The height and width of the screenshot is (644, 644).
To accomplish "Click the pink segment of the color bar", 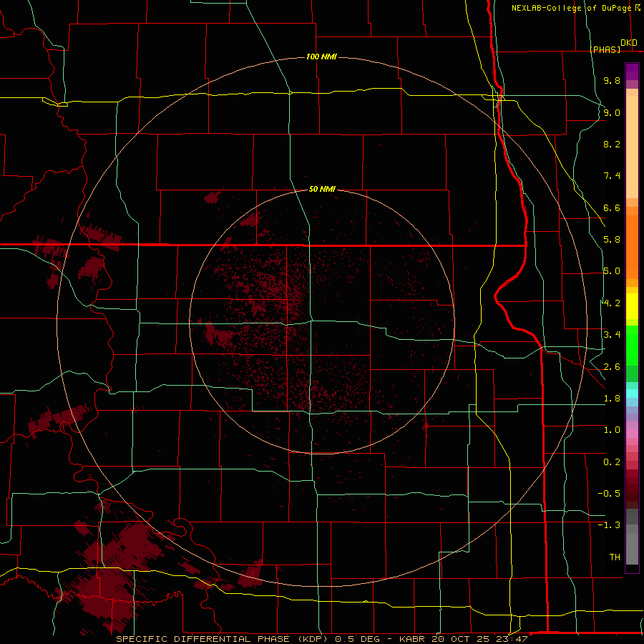I will tap(632, 434).
